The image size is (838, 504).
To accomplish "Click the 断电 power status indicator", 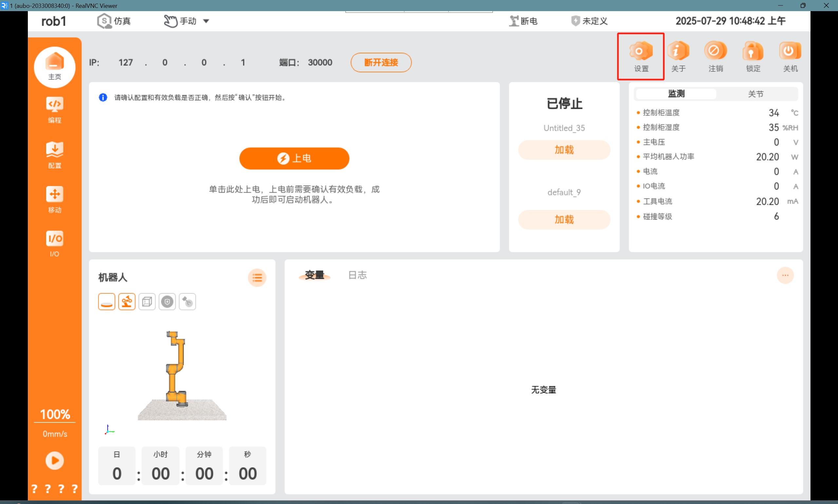I will coord(523,21).
